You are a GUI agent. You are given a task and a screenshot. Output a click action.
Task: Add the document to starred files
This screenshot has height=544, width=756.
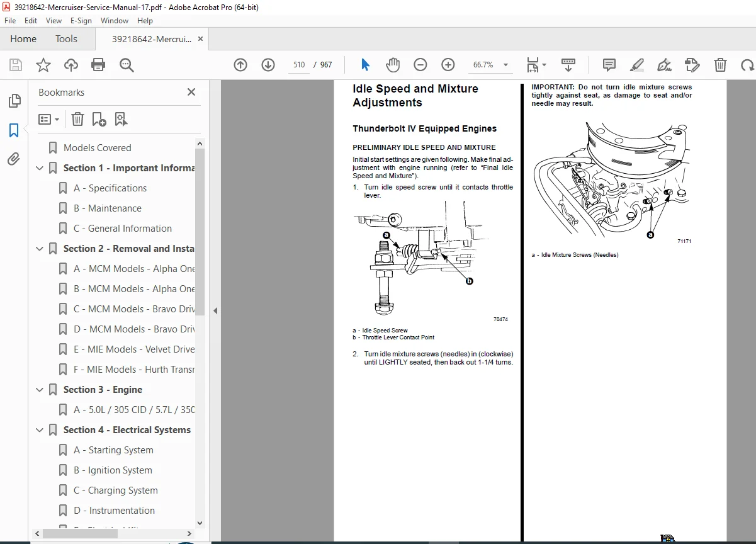pyautogui.click(x=43, y=65)
